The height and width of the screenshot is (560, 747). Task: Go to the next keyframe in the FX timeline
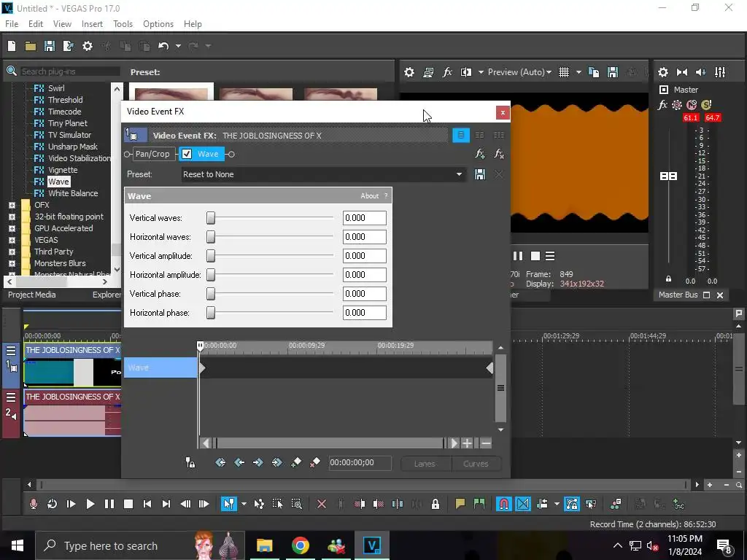(258, 462)
